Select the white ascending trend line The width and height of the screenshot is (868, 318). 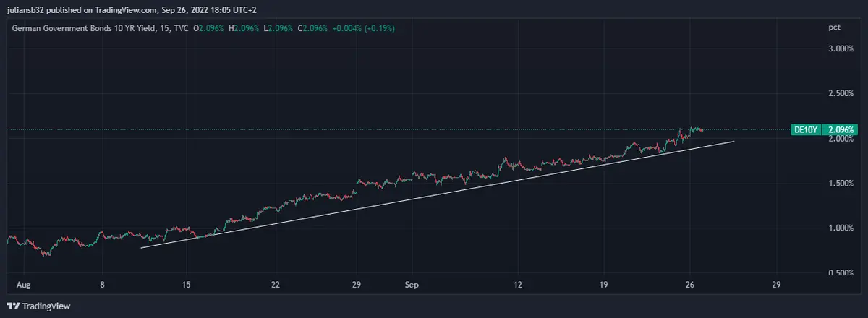pos(434,194)
